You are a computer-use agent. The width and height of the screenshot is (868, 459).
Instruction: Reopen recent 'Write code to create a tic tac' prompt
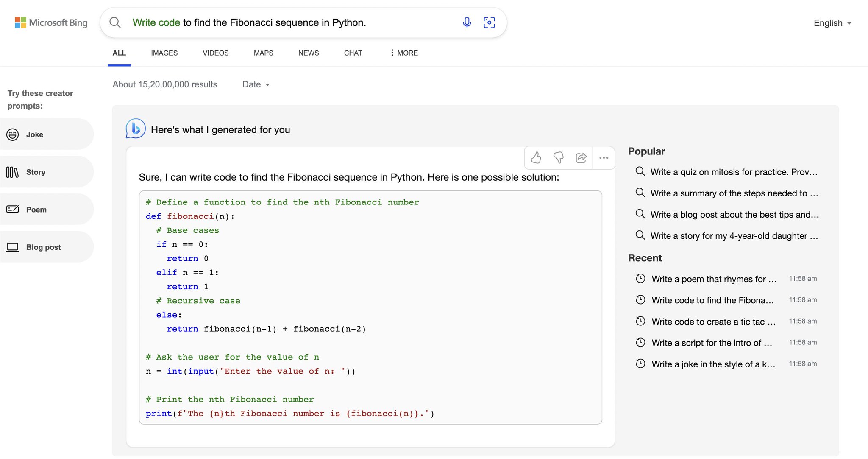point(714,321)
